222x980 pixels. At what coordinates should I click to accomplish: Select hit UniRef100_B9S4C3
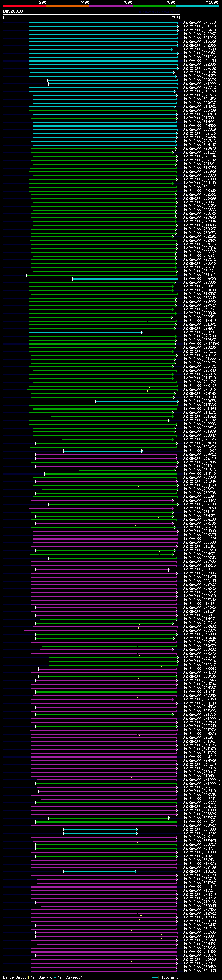199,30
